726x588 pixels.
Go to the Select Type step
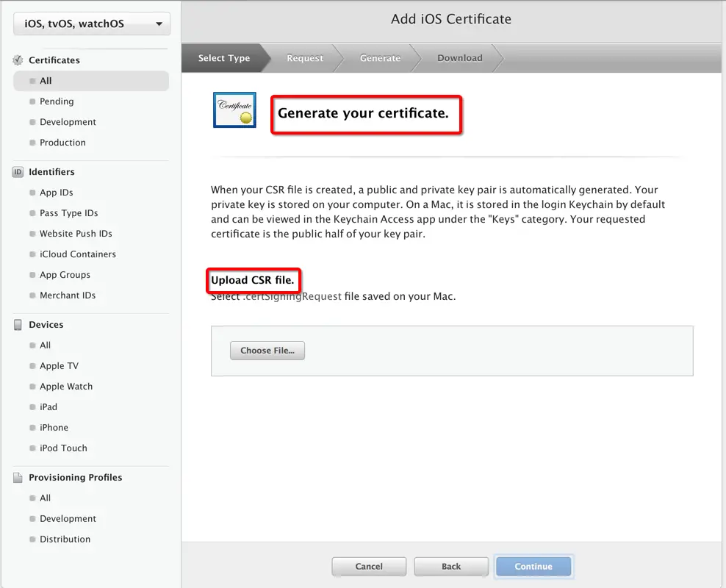(224, 58)
